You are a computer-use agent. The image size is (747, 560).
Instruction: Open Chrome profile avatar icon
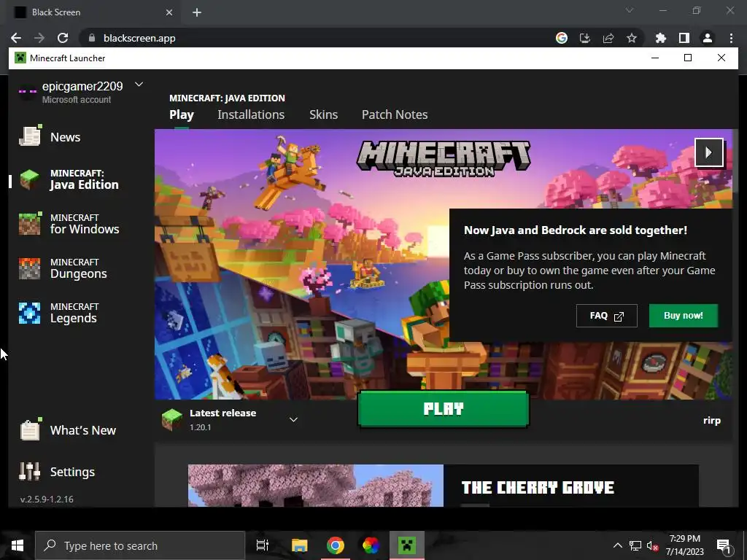(x=708, y=38)
